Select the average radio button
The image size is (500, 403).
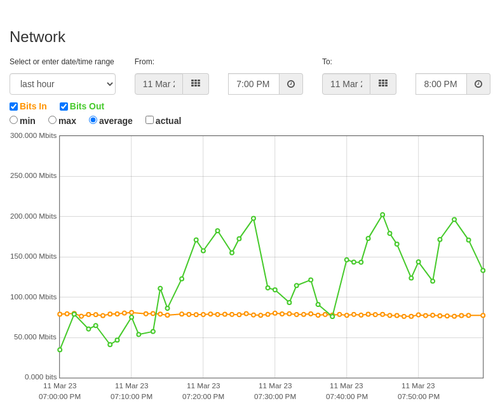click(x=93, y=120)
